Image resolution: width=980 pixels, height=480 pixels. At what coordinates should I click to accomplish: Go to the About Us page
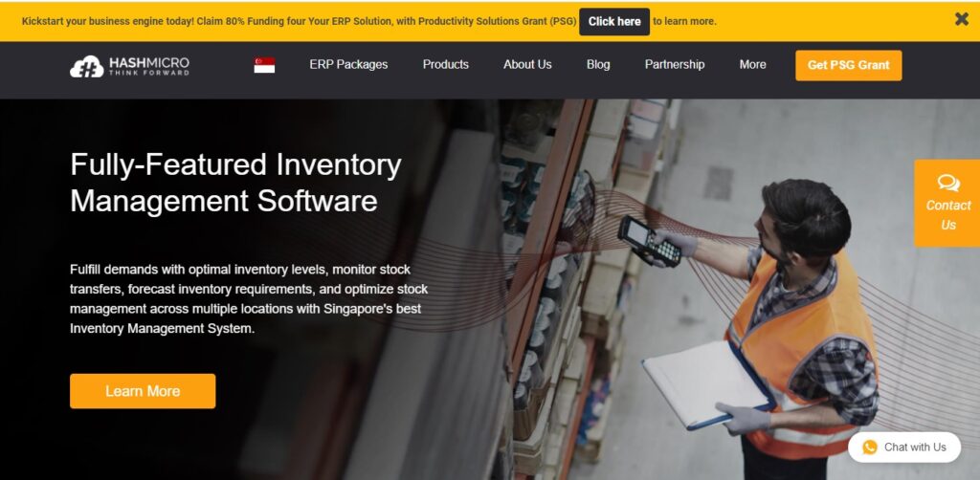coord(527,64)
